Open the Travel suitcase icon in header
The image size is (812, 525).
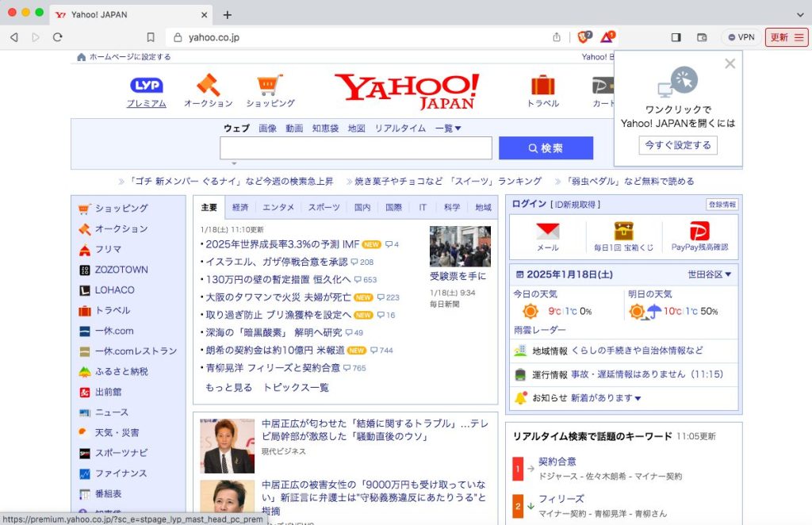[x=542, y=85]
